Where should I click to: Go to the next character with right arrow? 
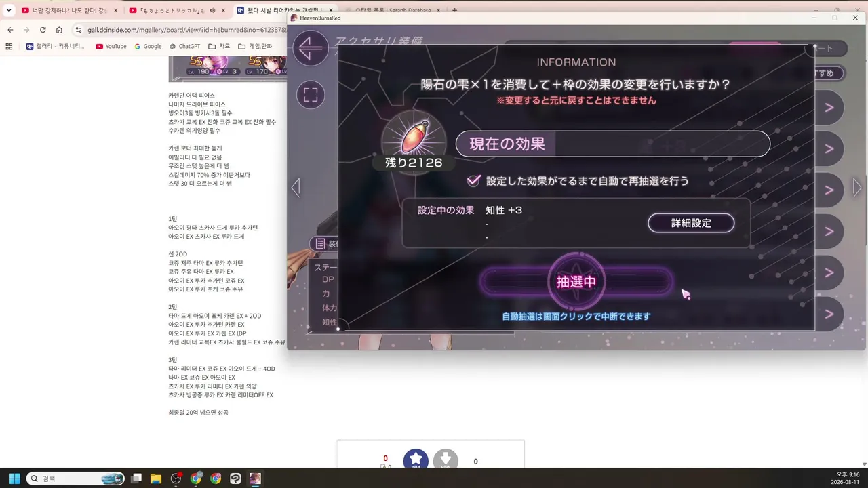857,187
